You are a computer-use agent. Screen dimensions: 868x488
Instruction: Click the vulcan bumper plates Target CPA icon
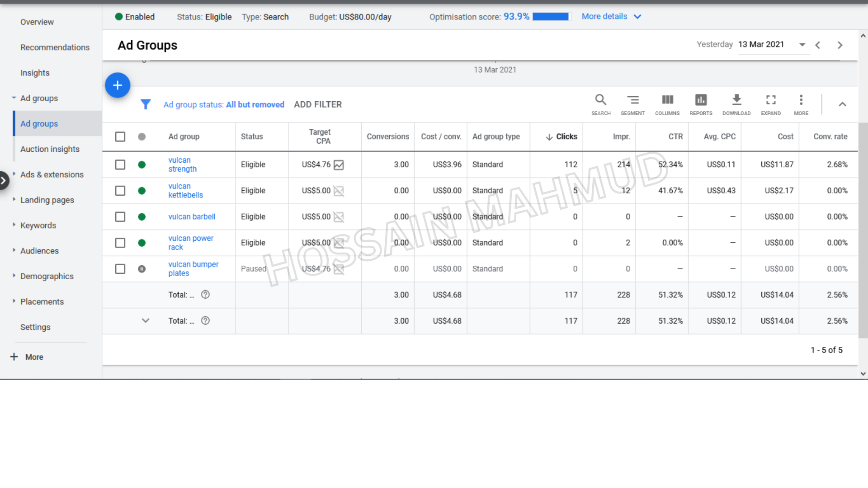(x=339, y=269)
